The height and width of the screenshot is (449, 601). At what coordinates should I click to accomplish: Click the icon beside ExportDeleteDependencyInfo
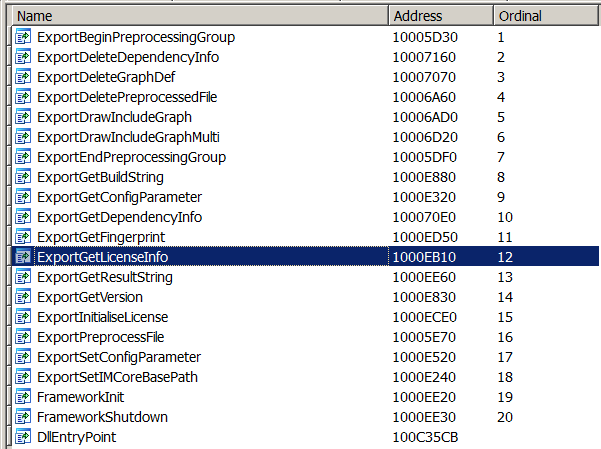pos(23,57)
